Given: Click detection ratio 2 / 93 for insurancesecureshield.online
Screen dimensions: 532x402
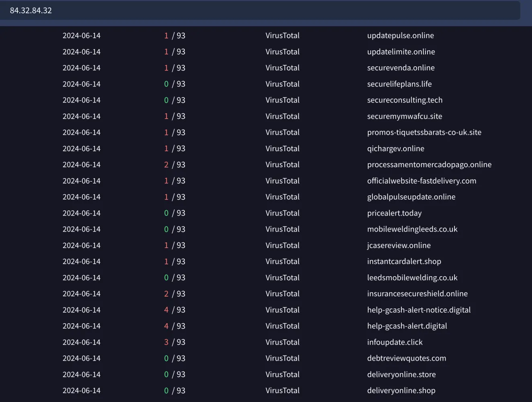Looking at the screenshot, I should pyautogui.click(x=175, y=294).
